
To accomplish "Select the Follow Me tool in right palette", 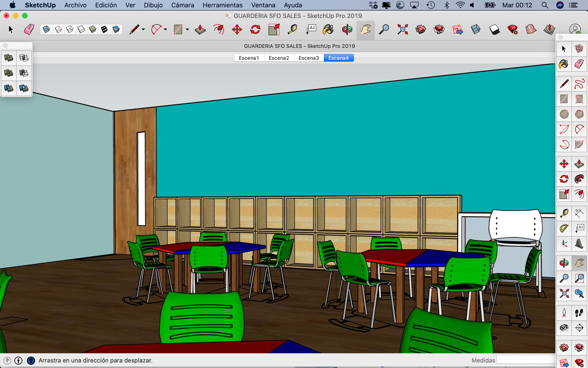I will click(x=579, y=179).
